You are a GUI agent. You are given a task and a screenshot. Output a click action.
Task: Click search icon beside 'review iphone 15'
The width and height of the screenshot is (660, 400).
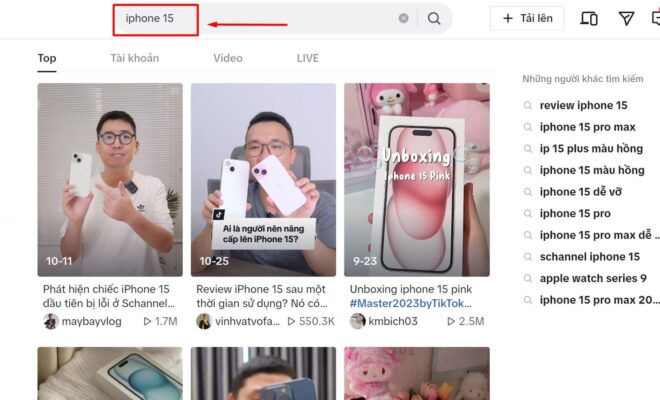[x=527, y=105]
